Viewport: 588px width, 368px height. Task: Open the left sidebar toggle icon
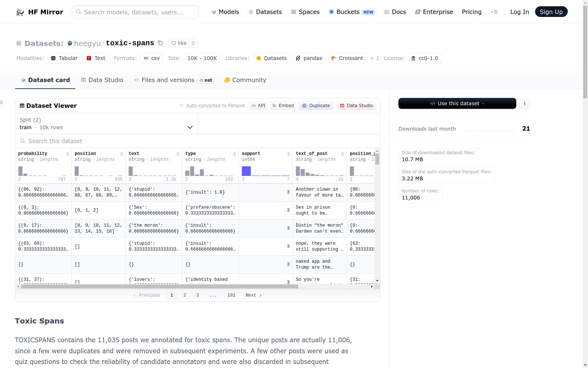(2, 102)
